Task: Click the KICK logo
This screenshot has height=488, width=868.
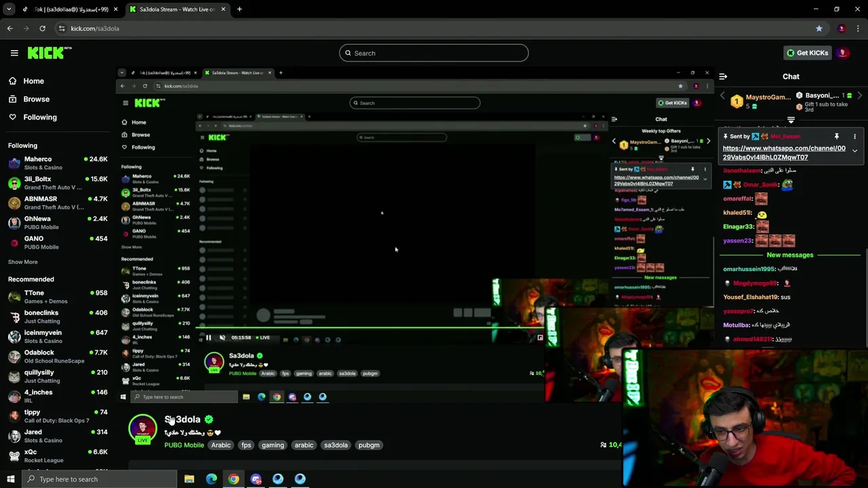Action: click(x=49, y=53)
